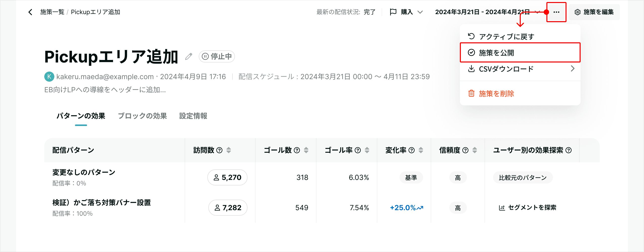Switch to the ブロックの効果 tab
Image resolution: width=644 pixels, height=252 pixels.
(142, 116)
